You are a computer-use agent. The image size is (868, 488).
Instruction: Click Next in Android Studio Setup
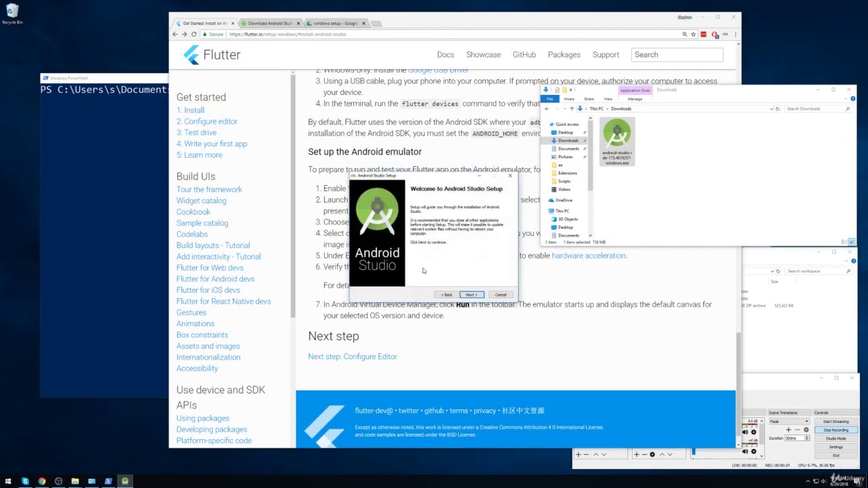(x=472, y=295)
